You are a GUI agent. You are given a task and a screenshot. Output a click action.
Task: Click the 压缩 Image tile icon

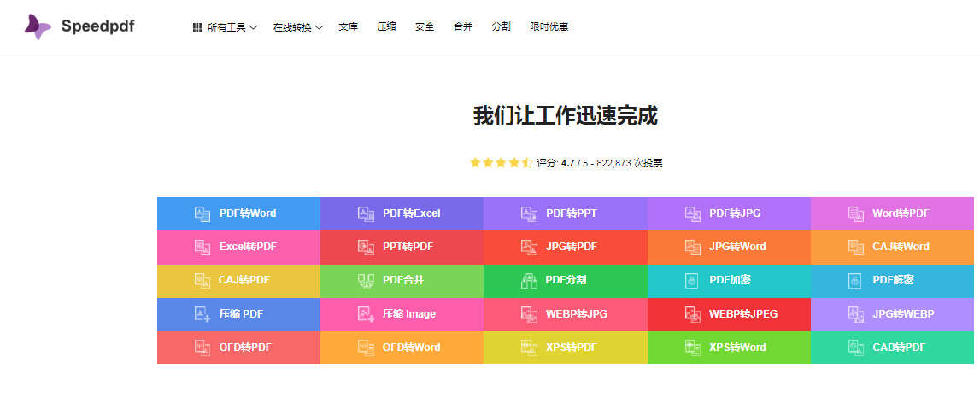366,313
